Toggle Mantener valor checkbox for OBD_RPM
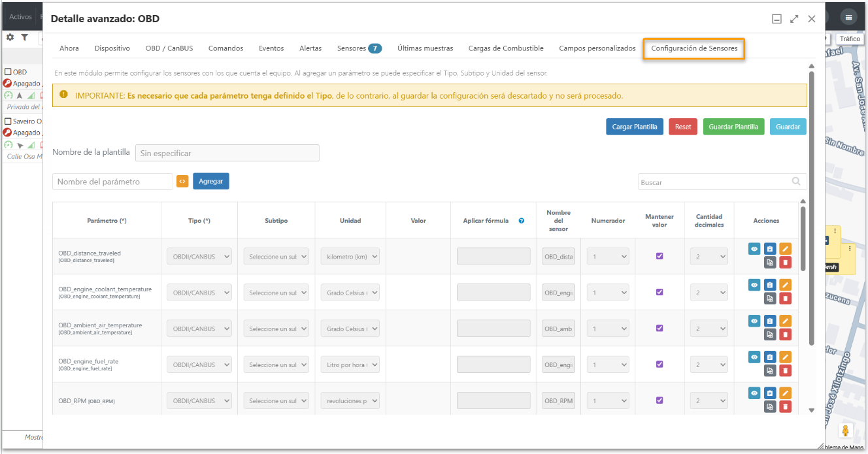The height and width of the screenshot is (454, 868). point(659,400)
